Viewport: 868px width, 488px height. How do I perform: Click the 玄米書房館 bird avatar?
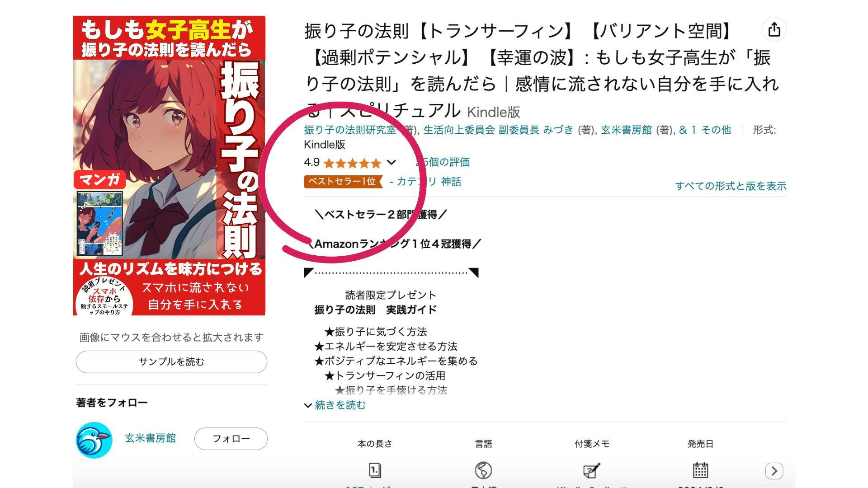point(94,440)
